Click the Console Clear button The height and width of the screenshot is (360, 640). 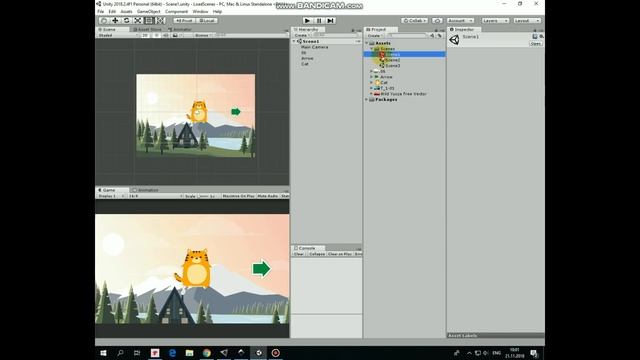click(x=299, y=254)
